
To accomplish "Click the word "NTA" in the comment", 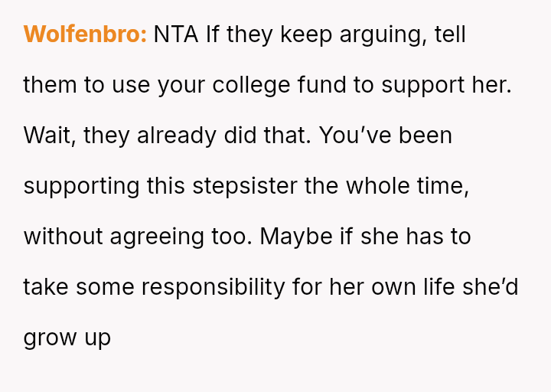I will [176, 35].
